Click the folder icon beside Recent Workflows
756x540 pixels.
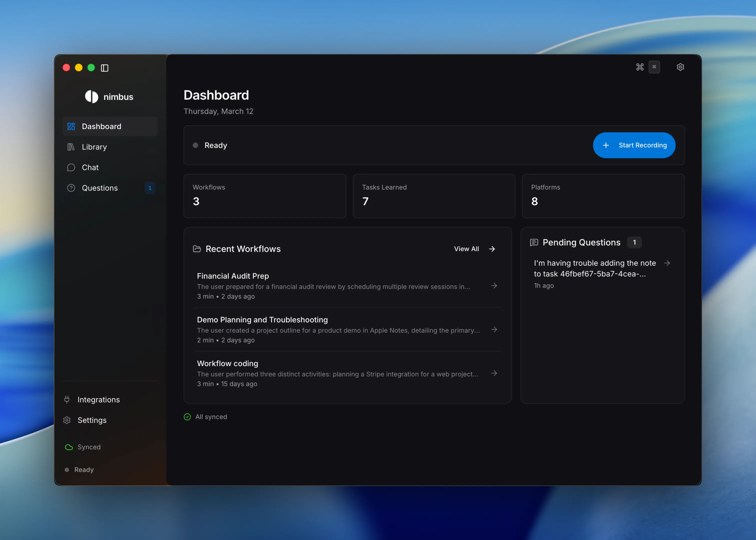pyautogui.click(x=197, y=249)
